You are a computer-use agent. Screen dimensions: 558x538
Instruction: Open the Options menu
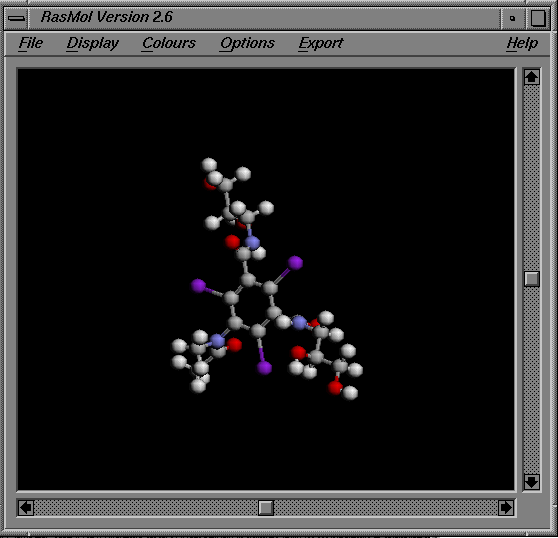[247, 43]
